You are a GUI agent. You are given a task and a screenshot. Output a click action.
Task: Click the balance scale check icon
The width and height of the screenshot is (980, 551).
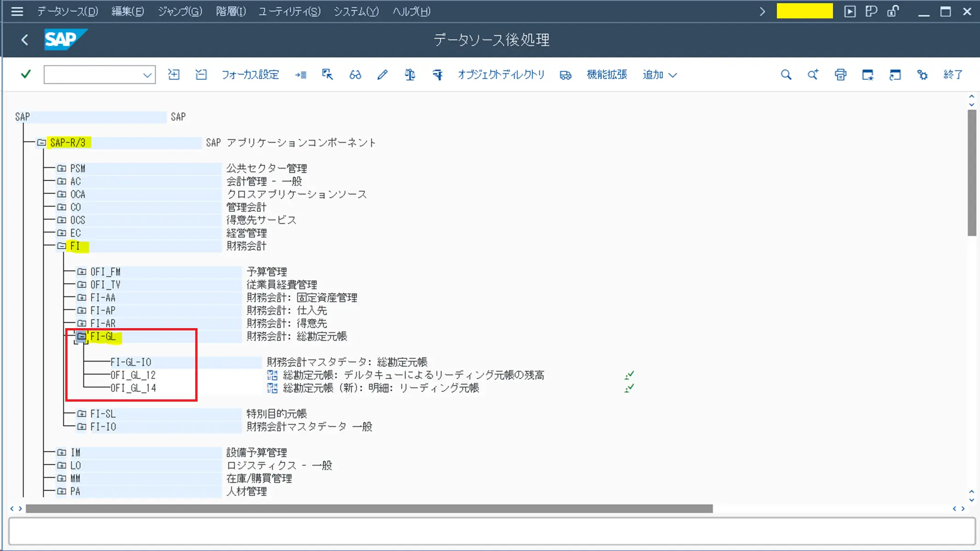pos(410,74)
